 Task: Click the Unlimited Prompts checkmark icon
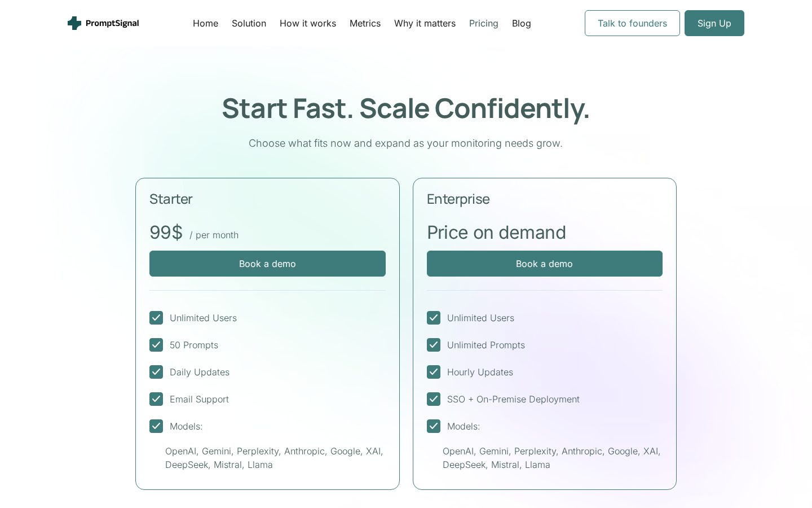(x=434, y=345)
